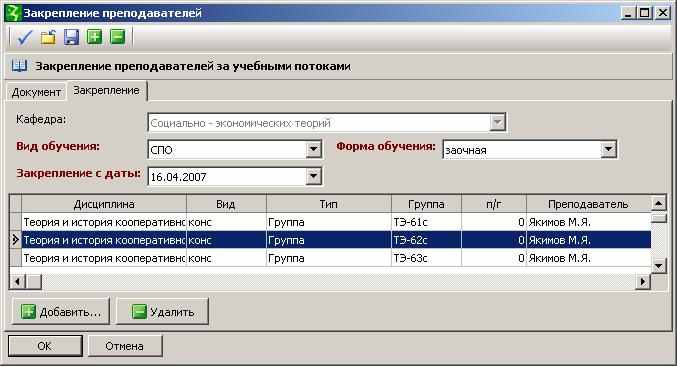This screenshot has width=677, height=367.
Task: Click the green minus toolbar icon
Action: point(117,37)
